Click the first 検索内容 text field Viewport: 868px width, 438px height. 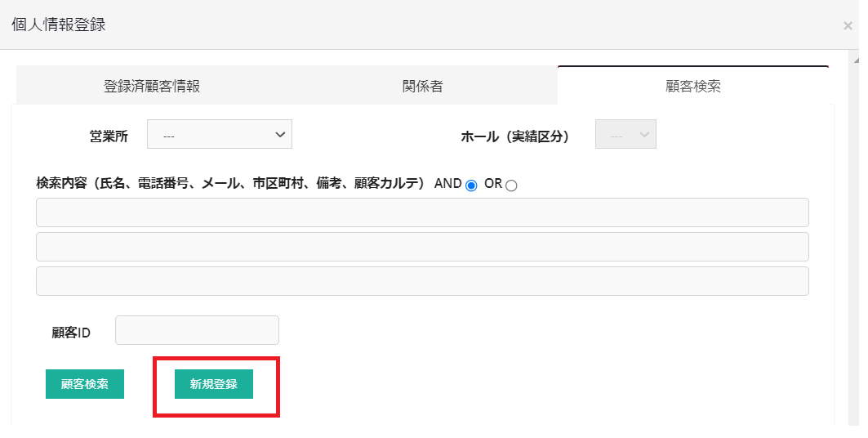pos(422,212)
